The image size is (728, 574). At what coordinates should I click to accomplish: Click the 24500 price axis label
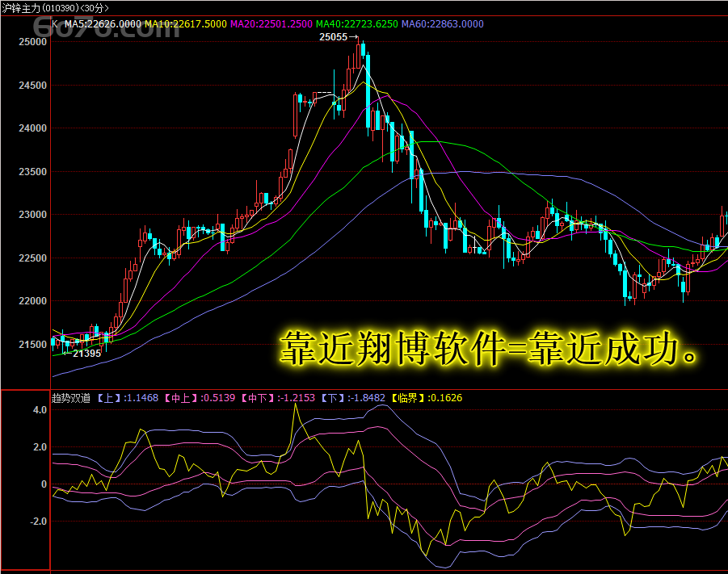click(32, 86)
